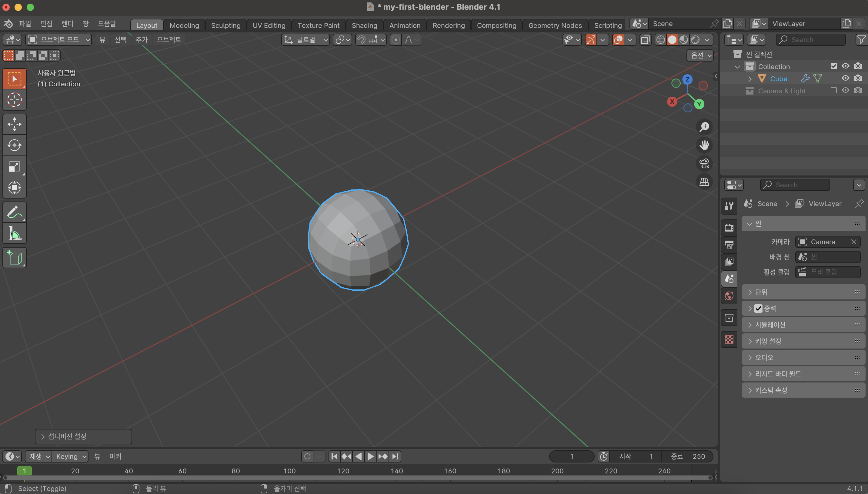Open the 렌더 (Render) menu

coord(67,24)
